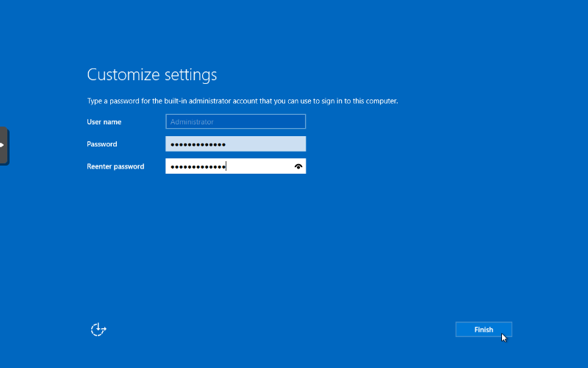Click inside the Reenter password field

tap(257, 166)
